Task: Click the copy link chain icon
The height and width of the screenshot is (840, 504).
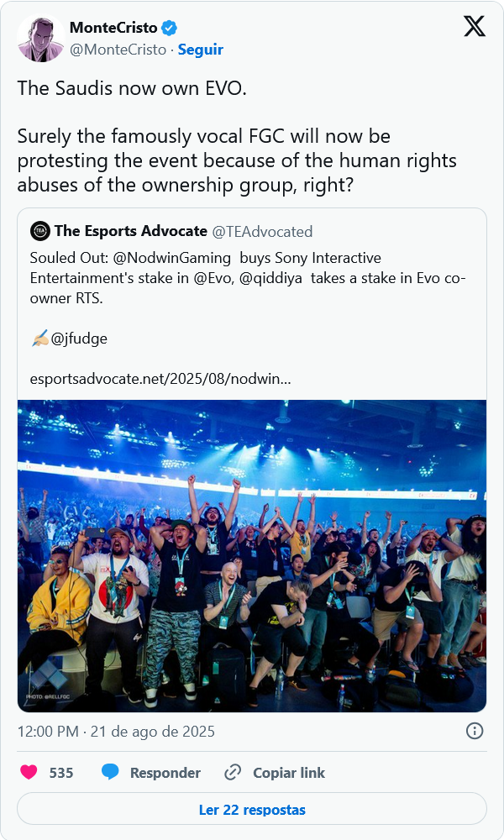Action: tap(233, 773)
